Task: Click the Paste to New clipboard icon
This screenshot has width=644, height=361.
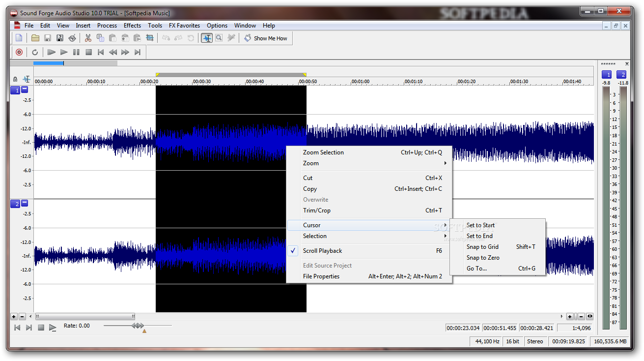Action: pos(137,38)
